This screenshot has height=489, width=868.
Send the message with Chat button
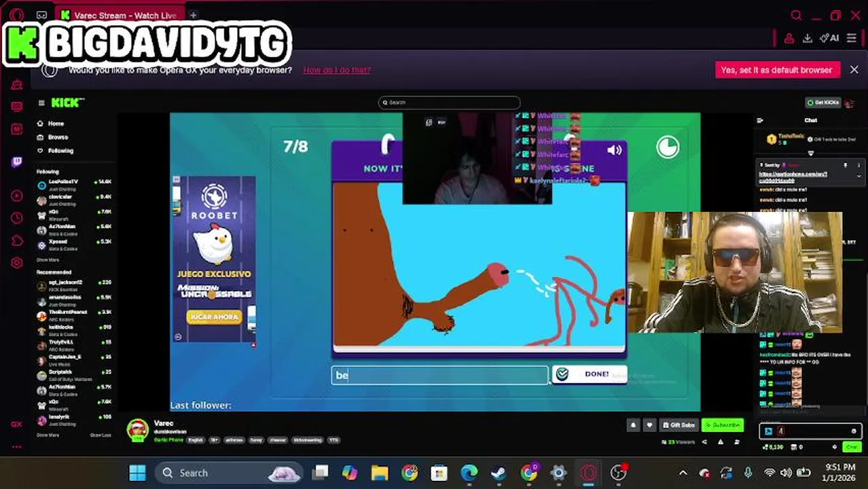tap(852, 447)
